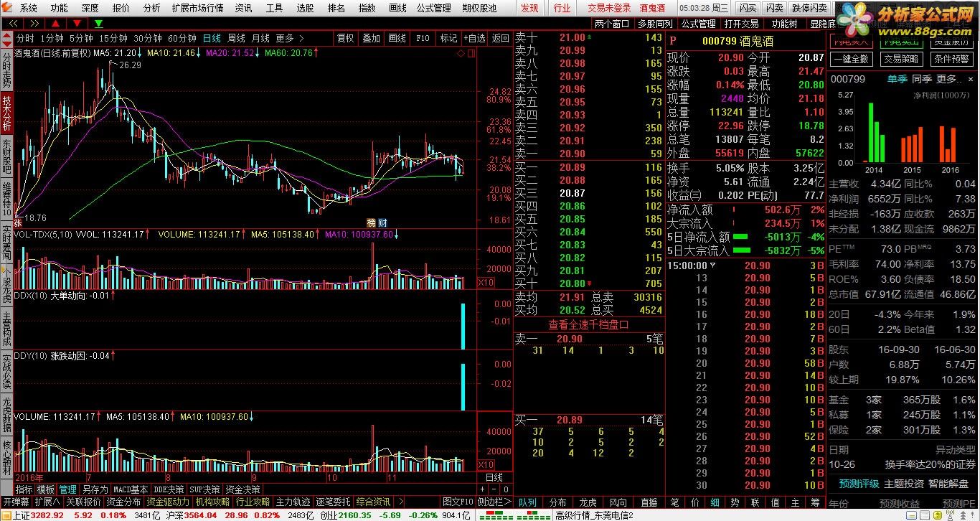
Task: Click the panel layout icon at chart top-right
Action: pyautogui.click(x=470, y=53)
